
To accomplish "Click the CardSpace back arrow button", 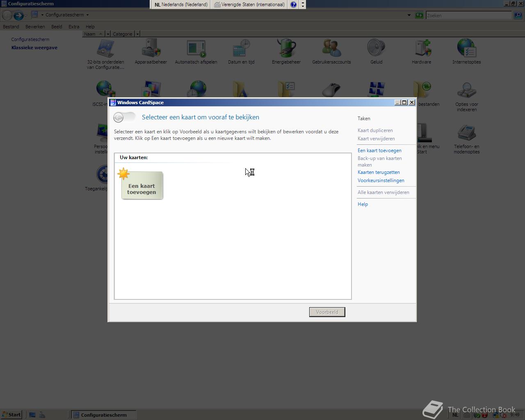I will [119, 118].
